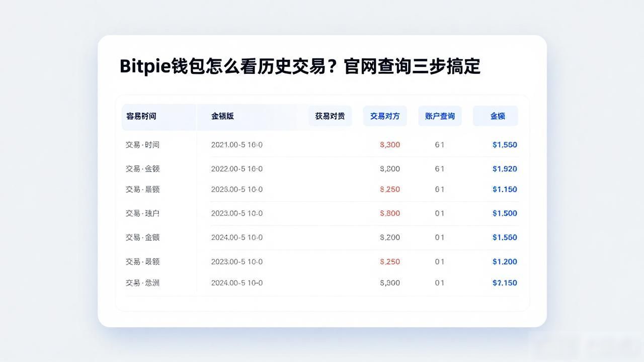Click the row label in the $1,500 row

tap(142, 213)
